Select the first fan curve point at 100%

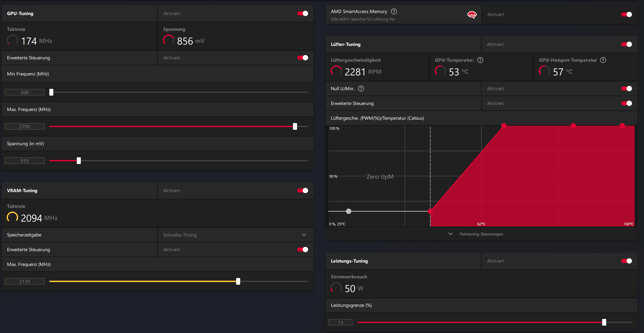pyautogui.click(x=504, y=126)
